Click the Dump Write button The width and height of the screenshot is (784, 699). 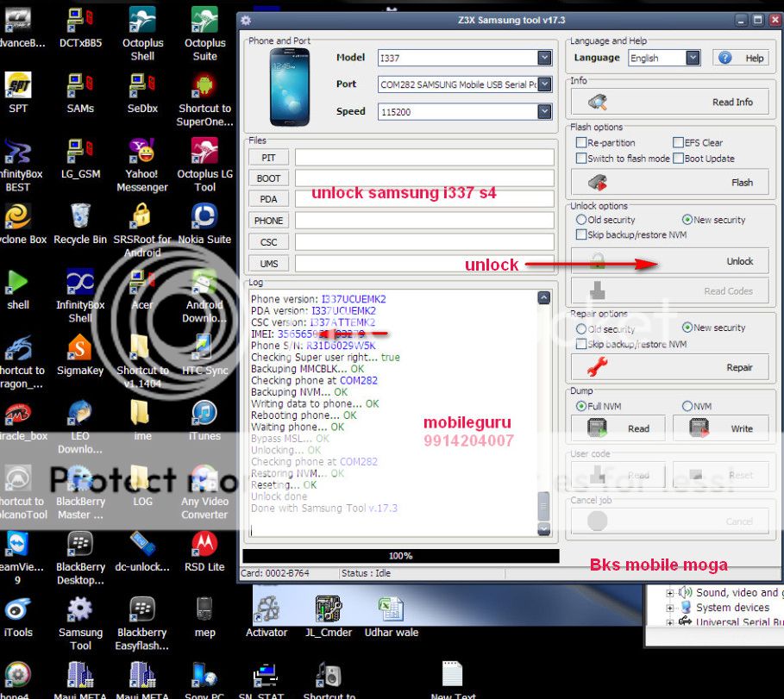[x=720, y=428]
